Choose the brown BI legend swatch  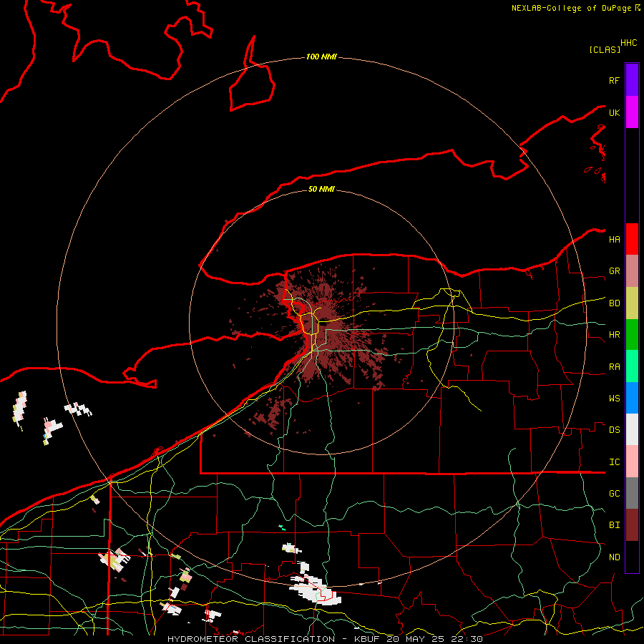(x=632, y=525)
